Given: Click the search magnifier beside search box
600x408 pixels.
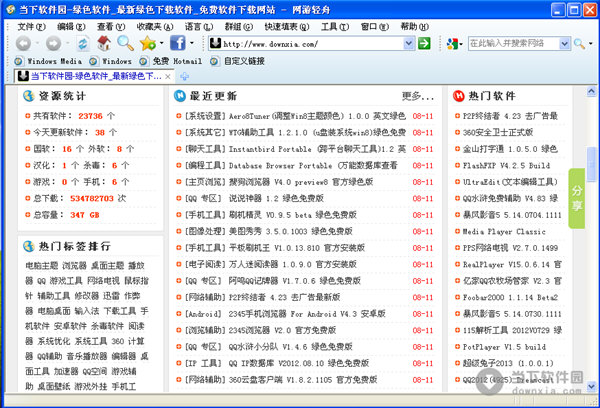Looking at the screenshot, I should [x=579, y=44].
